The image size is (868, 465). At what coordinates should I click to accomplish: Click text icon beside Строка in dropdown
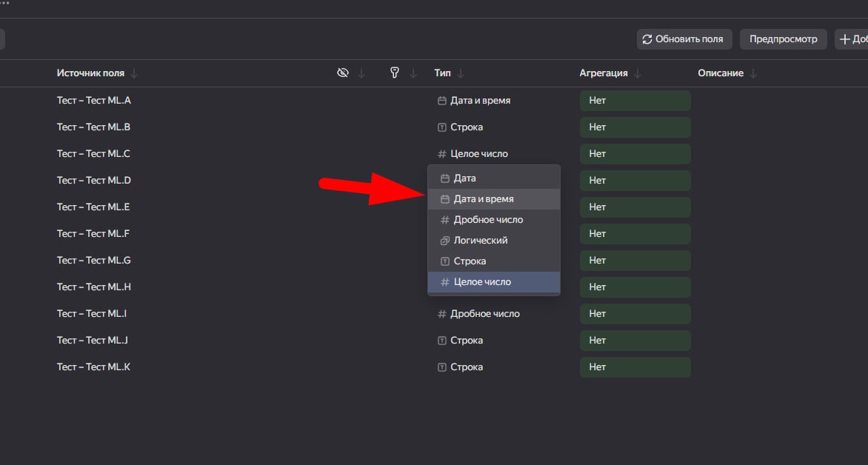pos(444,261)
